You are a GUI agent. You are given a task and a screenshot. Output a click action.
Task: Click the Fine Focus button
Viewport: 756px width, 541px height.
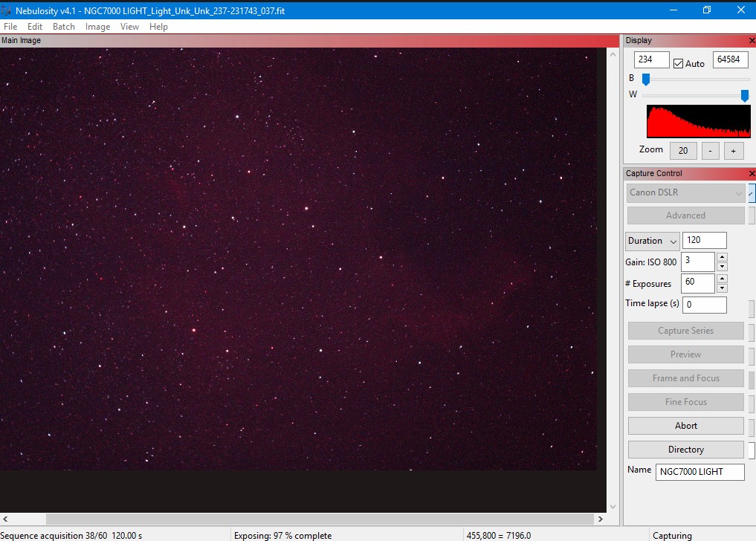(685, 401)
